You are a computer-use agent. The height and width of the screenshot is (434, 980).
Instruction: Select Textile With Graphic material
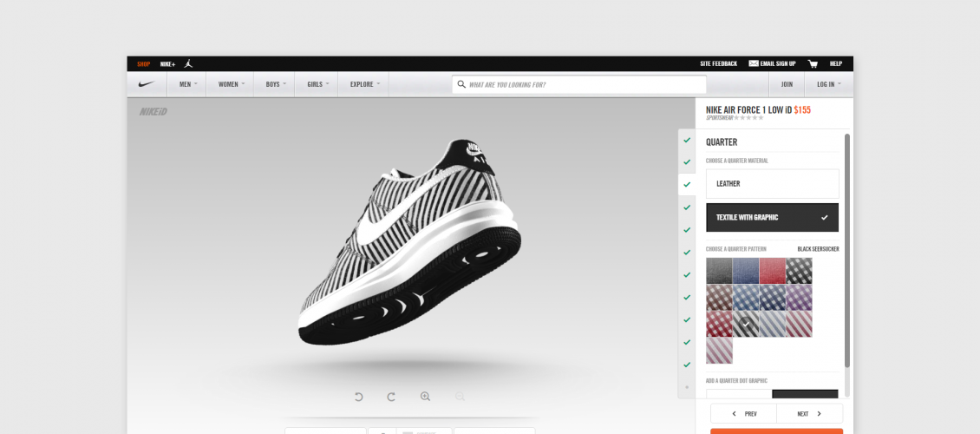772,217
